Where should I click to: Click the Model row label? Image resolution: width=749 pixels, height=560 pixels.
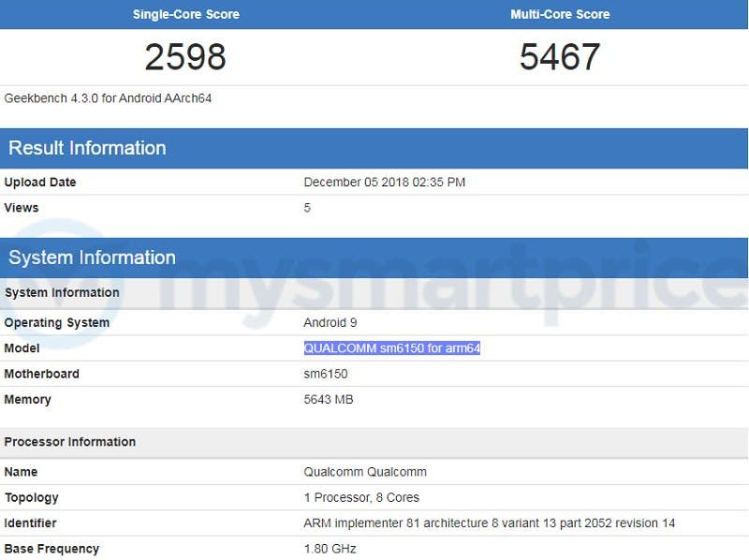coord(22,348)
